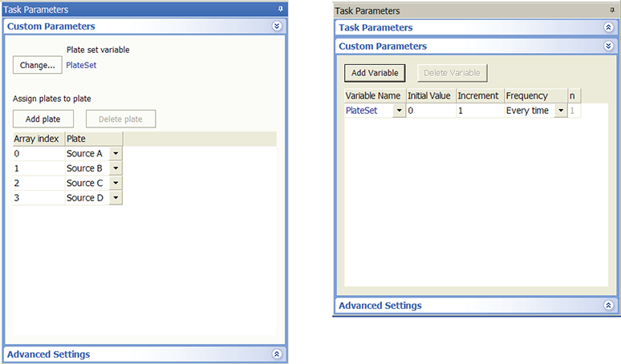Pin the left Task Parameters panel
The image size is (621, 364).
(x=280, y=9)
